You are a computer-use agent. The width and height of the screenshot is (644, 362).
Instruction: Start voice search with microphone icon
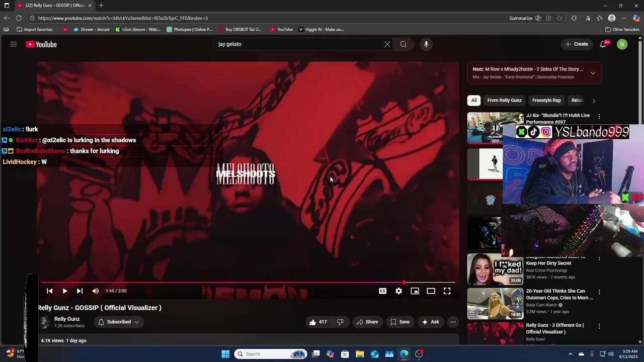pos(426,44)
